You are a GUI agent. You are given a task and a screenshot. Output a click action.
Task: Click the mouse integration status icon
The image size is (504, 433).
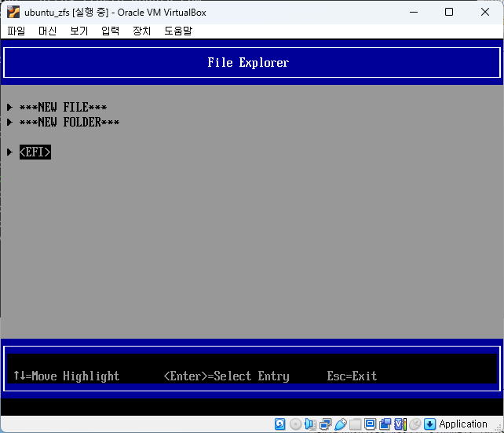tap(415, 424)
